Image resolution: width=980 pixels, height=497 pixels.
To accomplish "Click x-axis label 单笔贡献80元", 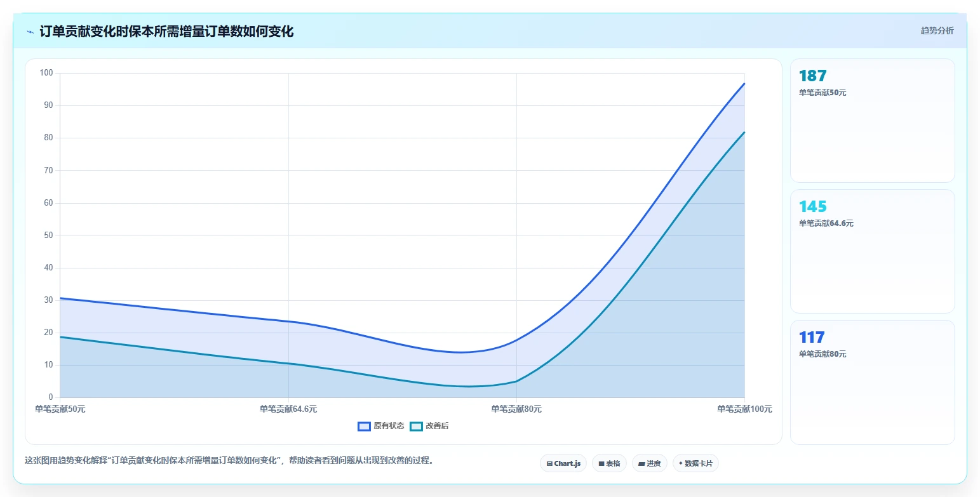I will [x=516, y=409].
